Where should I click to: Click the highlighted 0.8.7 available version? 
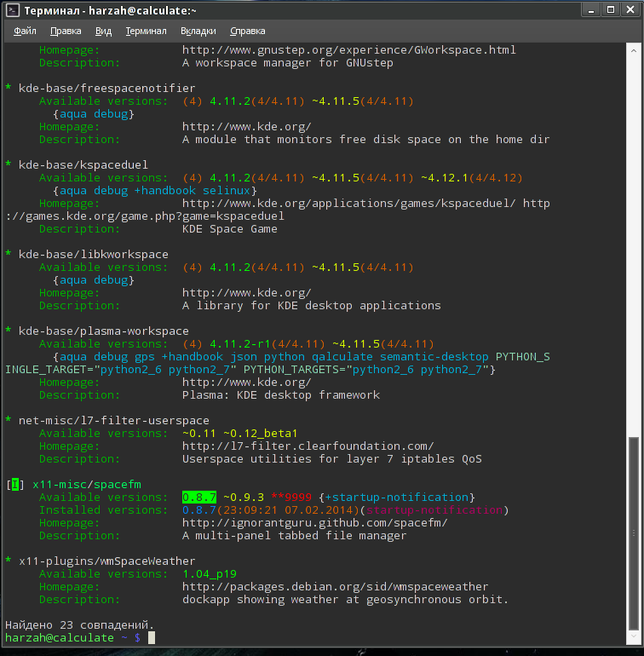point(199,498)
